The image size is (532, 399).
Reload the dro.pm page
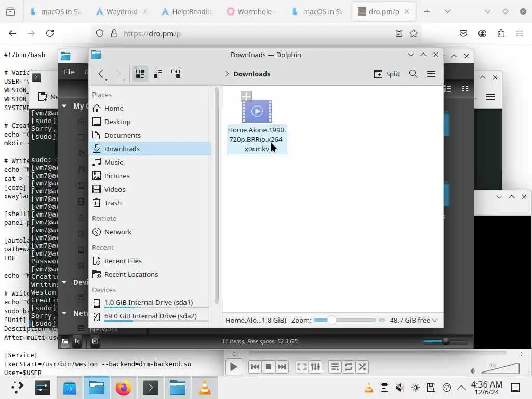pyautogui.click(x=50, y=33)
